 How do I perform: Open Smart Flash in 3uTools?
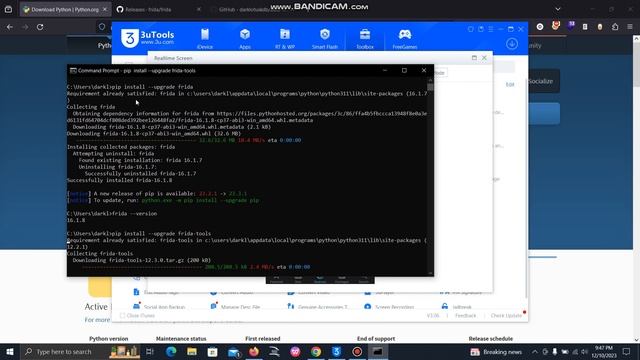[x=325, y=39]
